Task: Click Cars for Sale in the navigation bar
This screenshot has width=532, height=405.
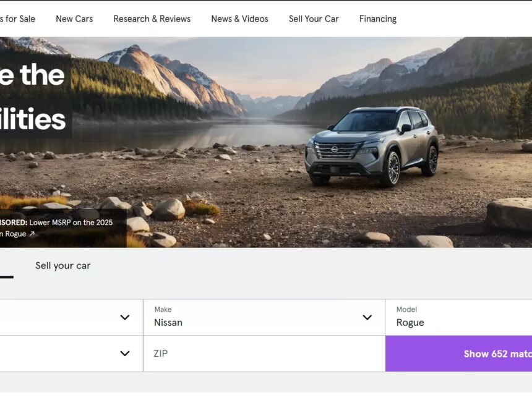Action: 17,19
